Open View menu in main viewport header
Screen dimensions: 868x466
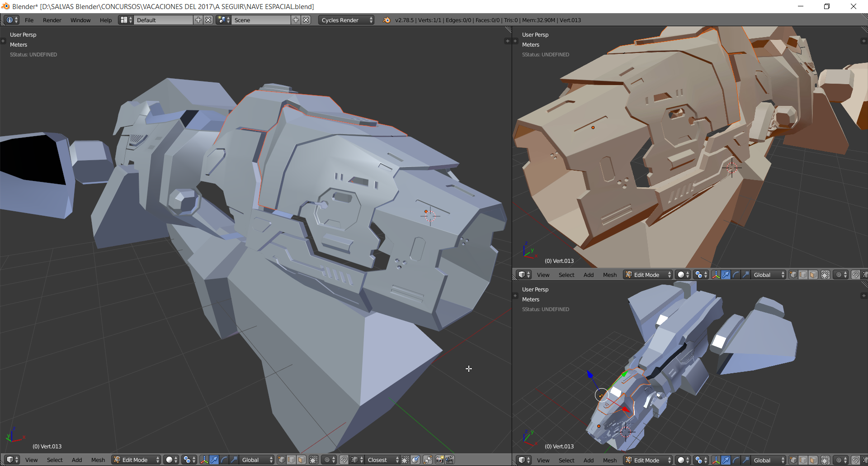pos(31,460)
